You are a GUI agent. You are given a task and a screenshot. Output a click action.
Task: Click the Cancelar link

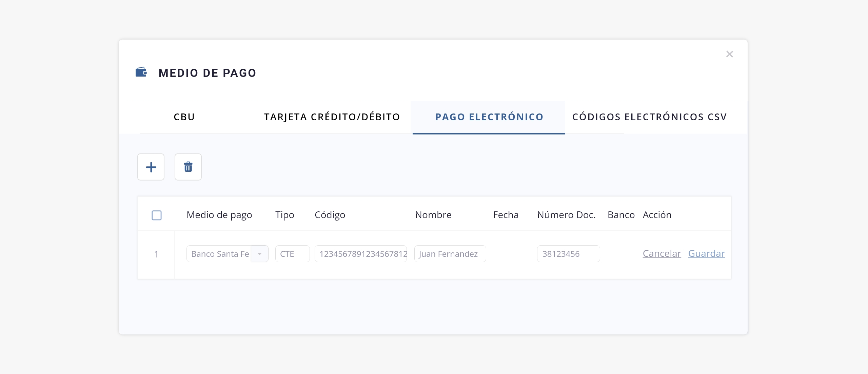[x=662, y=253]
